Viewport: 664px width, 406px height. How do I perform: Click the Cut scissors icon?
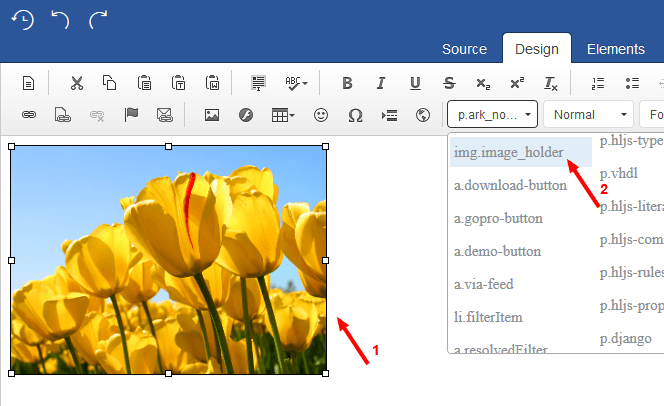77,83
